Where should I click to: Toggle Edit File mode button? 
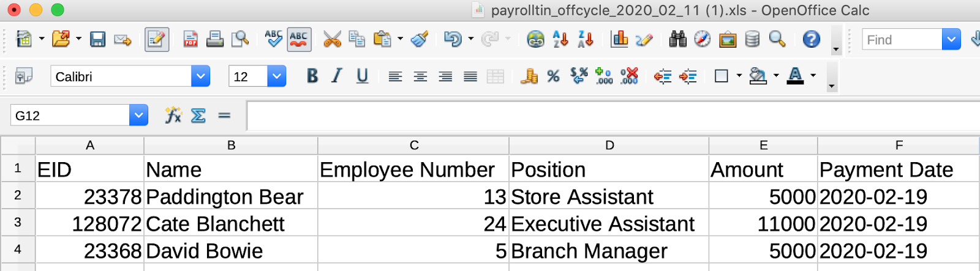pyautogui.click(x=157, y=40)
